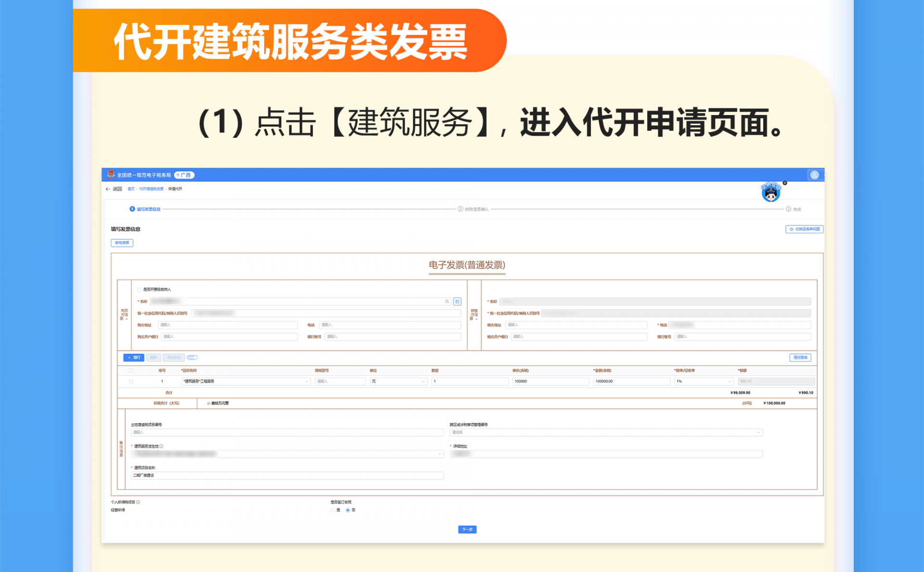Click 清空重填 to clear the form
The height and width of the screenshot is (572, 924).
click(x=799, y=358)
